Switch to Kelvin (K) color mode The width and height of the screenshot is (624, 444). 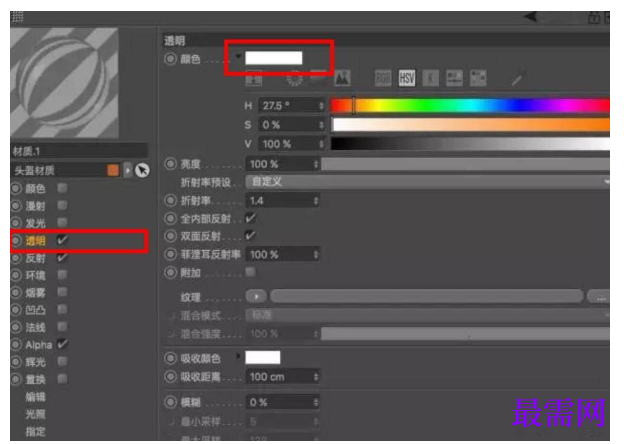431,78
